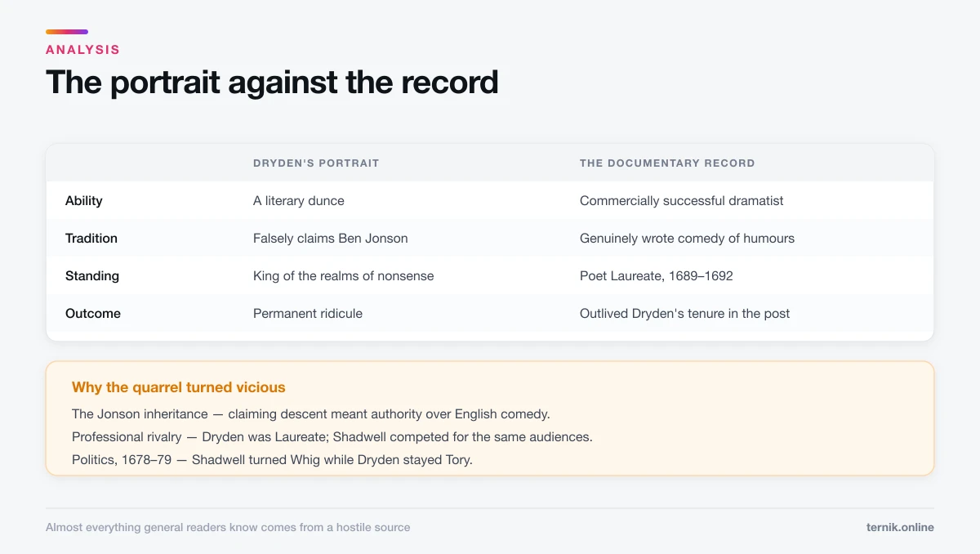980x554 pixels.
Task: Open the ternik.online link
Action: (x=900, y=528)
